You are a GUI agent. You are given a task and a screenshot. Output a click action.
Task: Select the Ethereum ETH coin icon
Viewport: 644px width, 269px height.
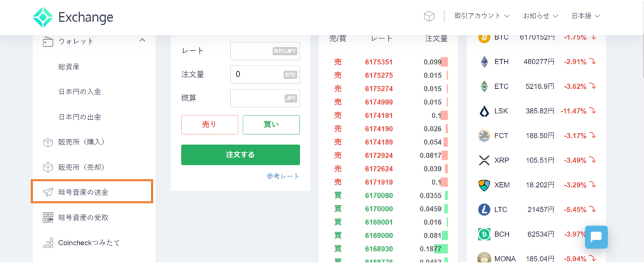pyautogui.click(x=484, y=62)
